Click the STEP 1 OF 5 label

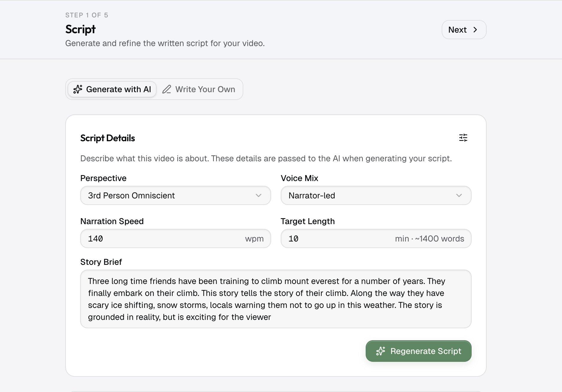point(86,15)
